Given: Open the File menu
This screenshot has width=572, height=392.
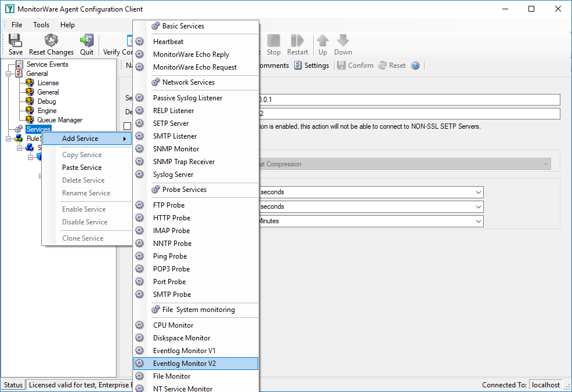Looking at the screenshot, I should 17,25.
